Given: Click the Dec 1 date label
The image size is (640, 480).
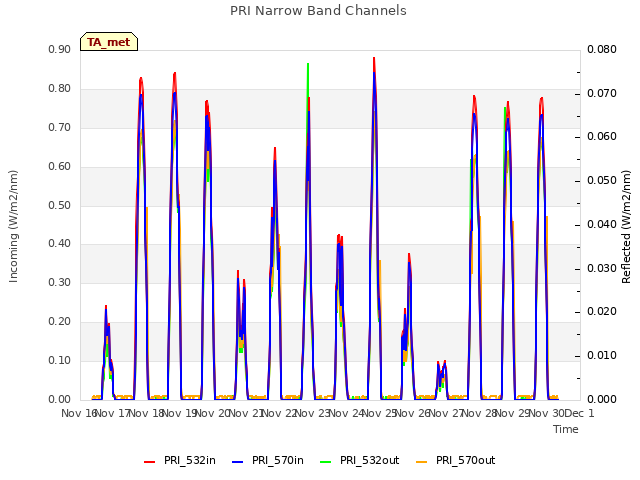Looking at the screenshot, I should [x=580, y=413].
